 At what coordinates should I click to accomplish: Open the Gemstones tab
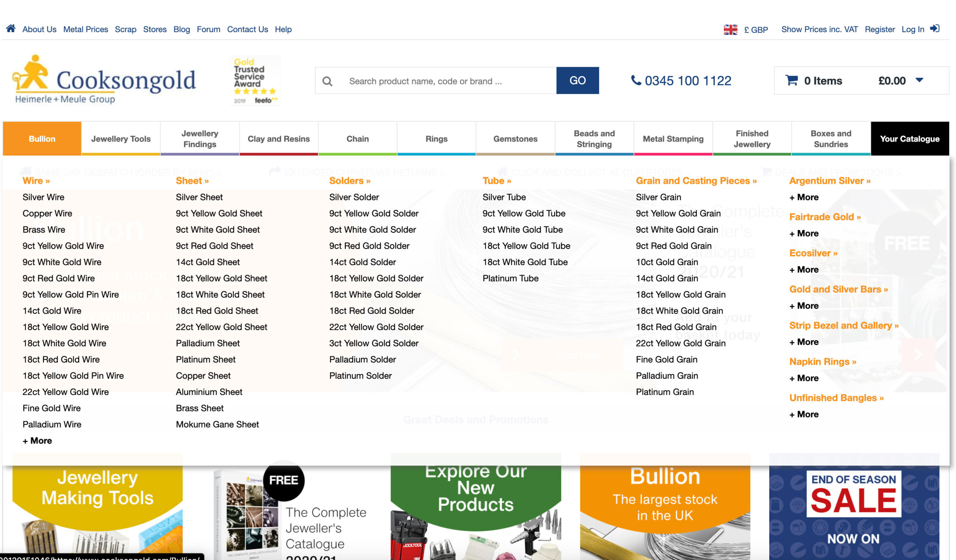click(x=516, y=139)
